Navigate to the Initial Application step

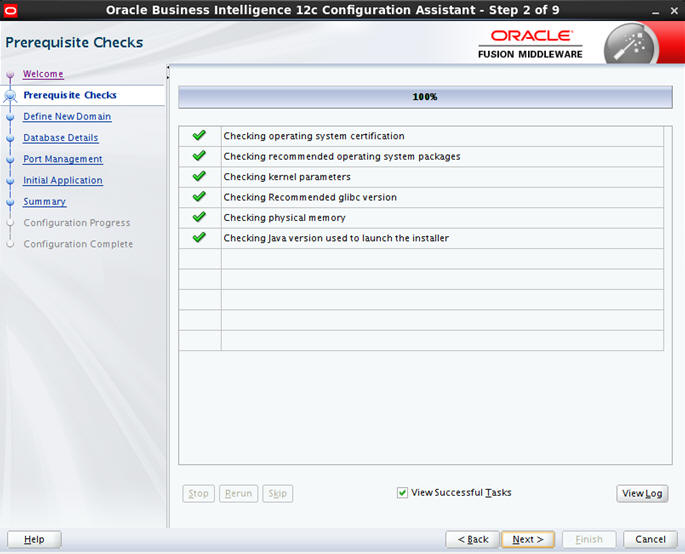(x=63, y=180)
